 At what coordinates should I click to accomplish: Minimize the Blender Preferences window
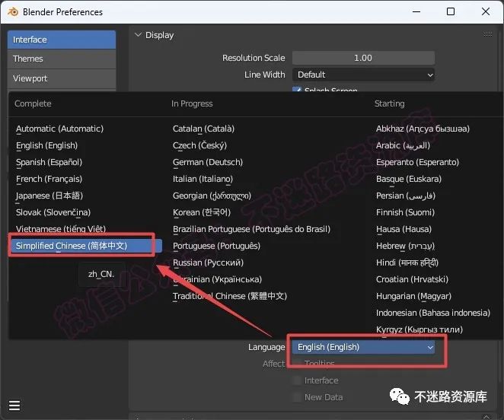[x=416, y=12]
